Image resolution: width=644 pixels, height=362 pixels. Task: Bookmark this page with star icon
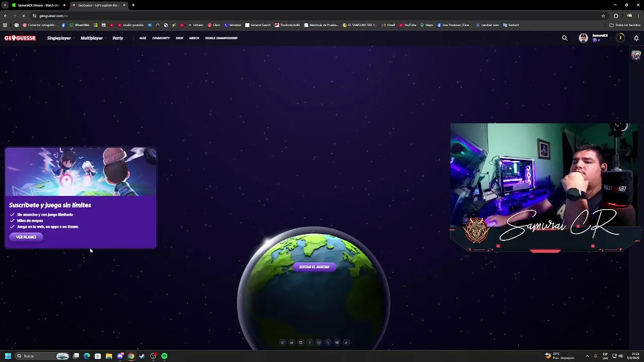(603, 16)
